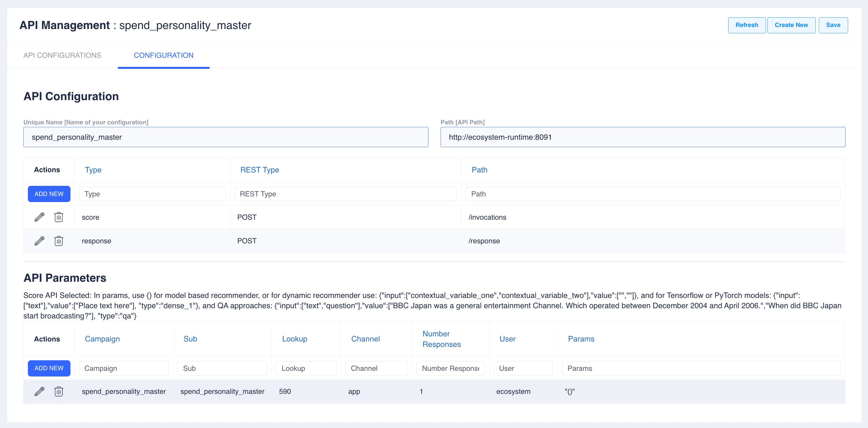Image resolution: width=868 pixels, height=428 pixels.
Task: Focus the Unique Name input field
Action: [225, 137]
